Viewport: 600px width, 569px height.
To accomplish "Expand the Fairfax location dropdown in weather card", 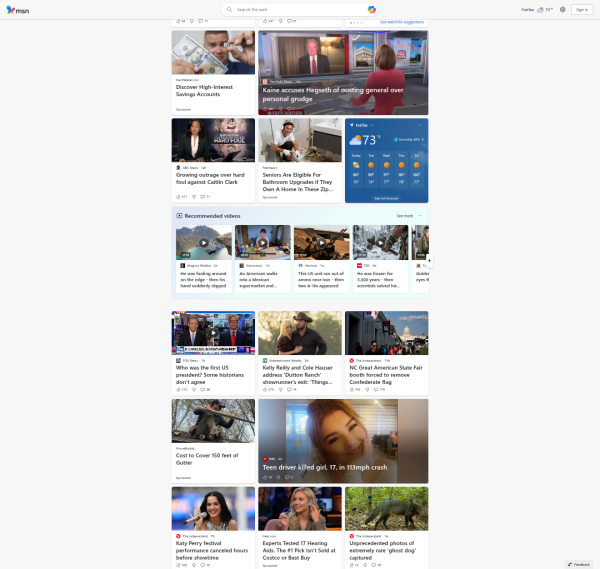I will click(x=372, y=125).
